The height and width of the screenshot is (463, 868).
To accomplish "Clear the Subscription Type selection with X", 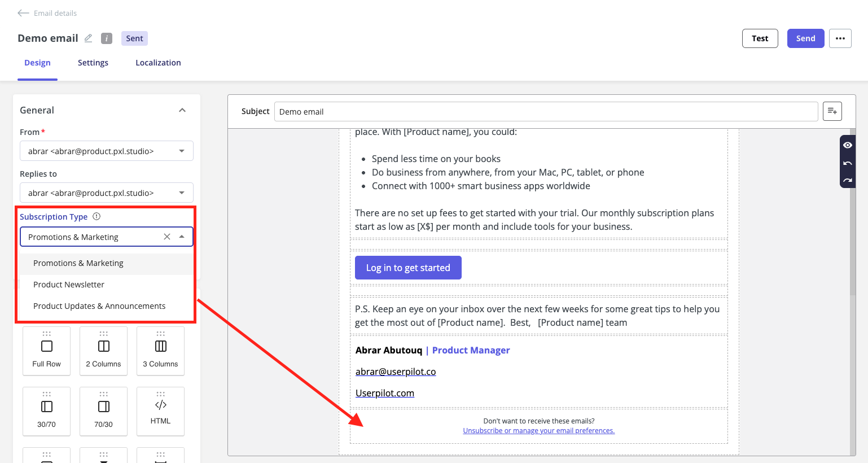I will tap(167, 237).
